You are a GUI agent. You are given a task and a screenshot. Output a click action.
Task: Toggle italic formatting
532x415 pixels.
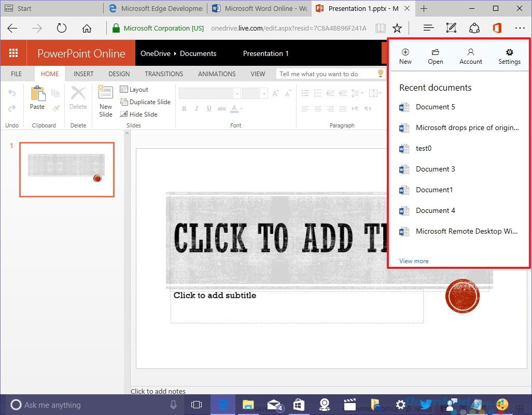(x=196, y=109)
